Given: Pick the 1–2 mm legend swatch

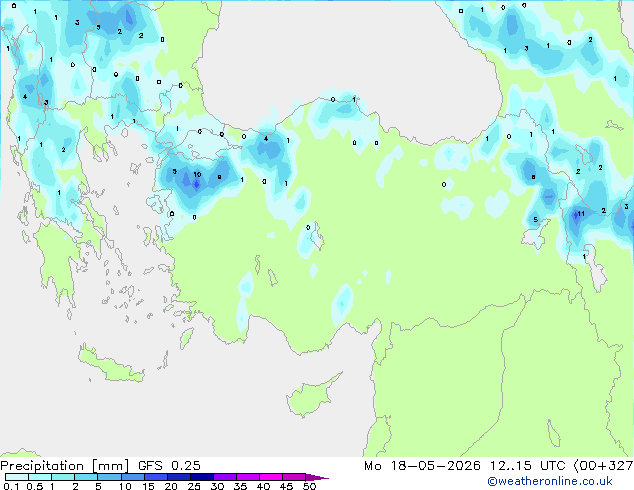Looking at the screenshot, I should (63, 477).
